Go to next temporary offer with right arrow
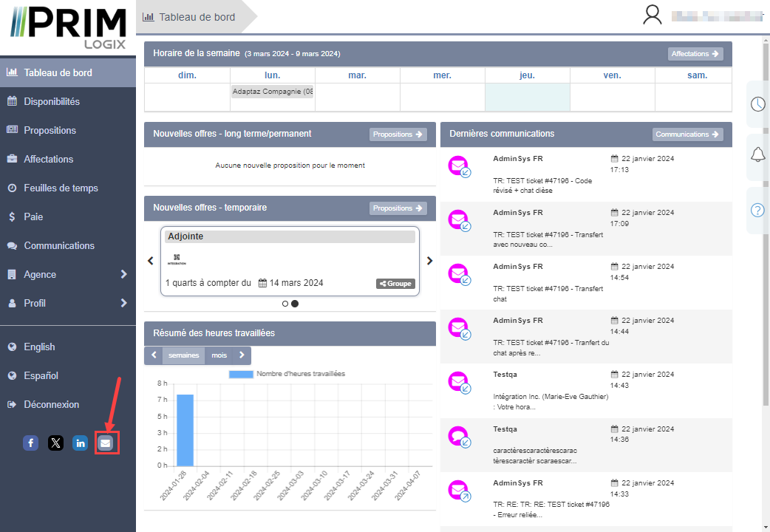The width and height of the screenshot is (770, 532). pos(429,261)
